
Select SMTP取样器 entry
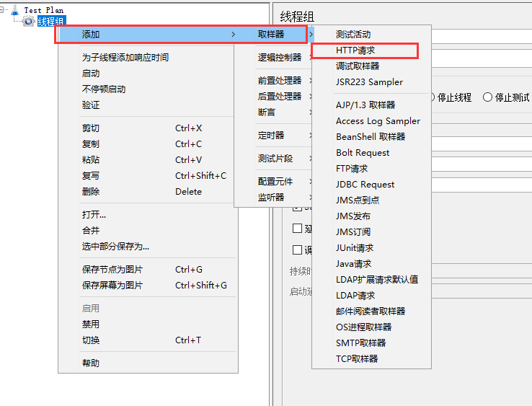pyautogui.click(x=371, y=343)
